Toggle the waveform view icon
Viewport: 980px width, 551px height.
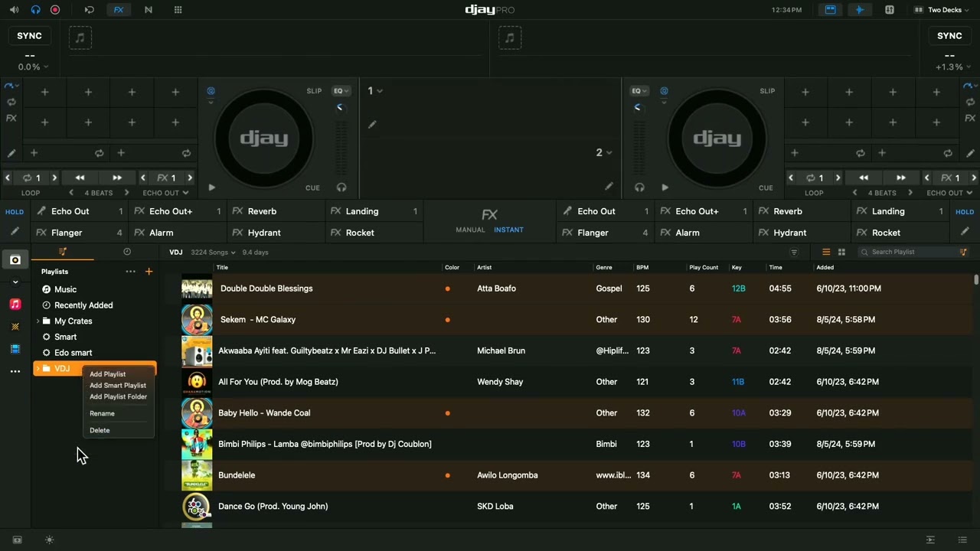[x=860, y=10]
